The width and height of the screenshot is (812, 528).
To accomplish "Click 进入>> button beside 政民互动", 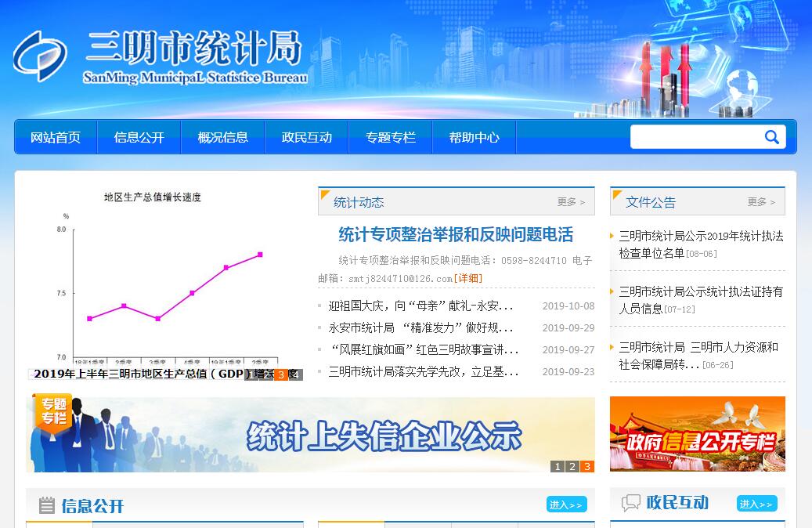I will click(x=756, y=504).
